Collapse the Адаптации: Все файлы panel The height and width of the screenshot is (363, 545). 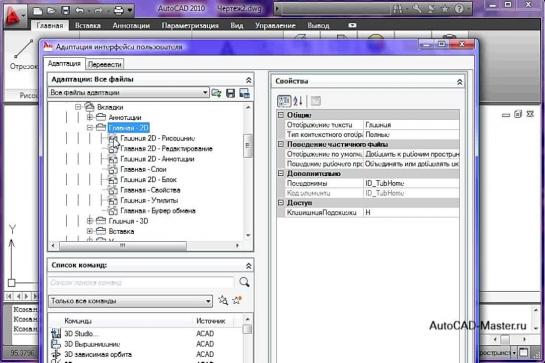pyautogui.click(x=249, y=80)
